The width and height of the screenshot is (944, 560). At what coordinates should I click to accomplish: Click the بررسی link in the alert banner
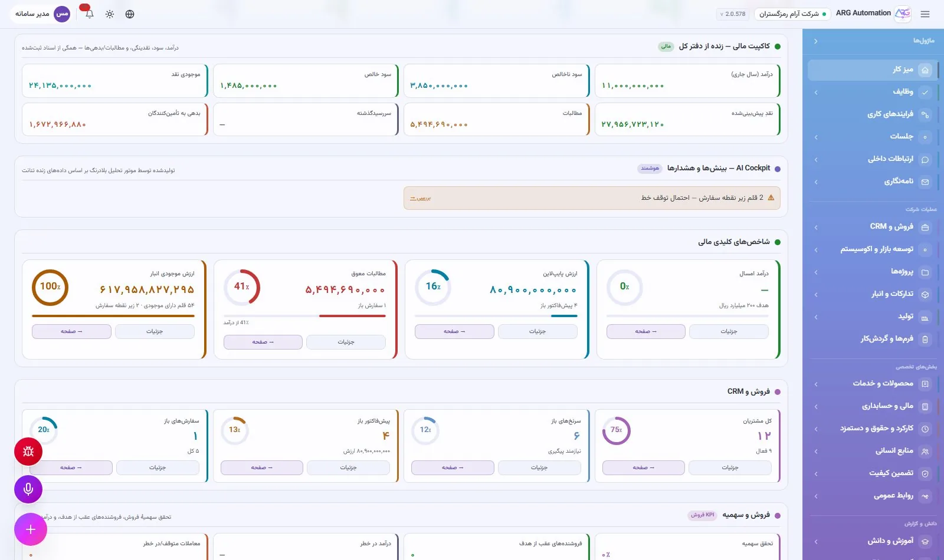[421, 198]
